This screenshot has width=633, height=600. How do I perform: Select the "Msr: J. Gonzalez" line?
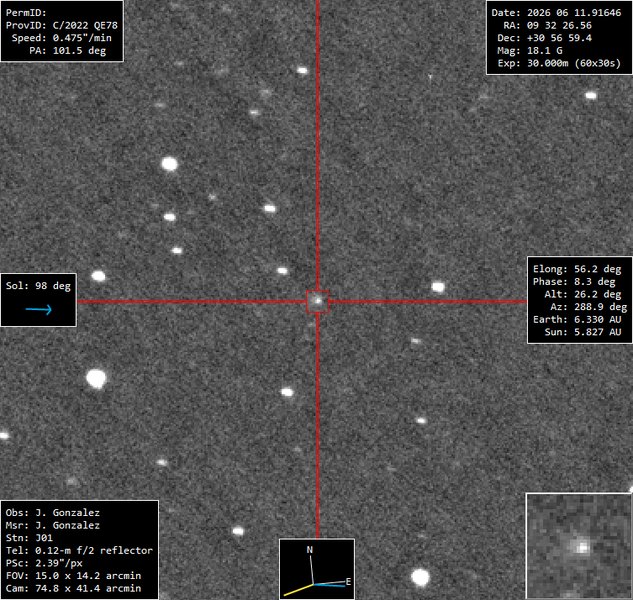tap(52, 525)
